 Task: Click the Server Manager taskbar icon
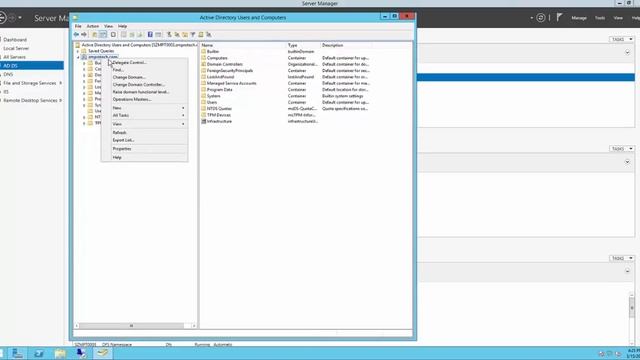pyautogui.click(x=18, y=353)
